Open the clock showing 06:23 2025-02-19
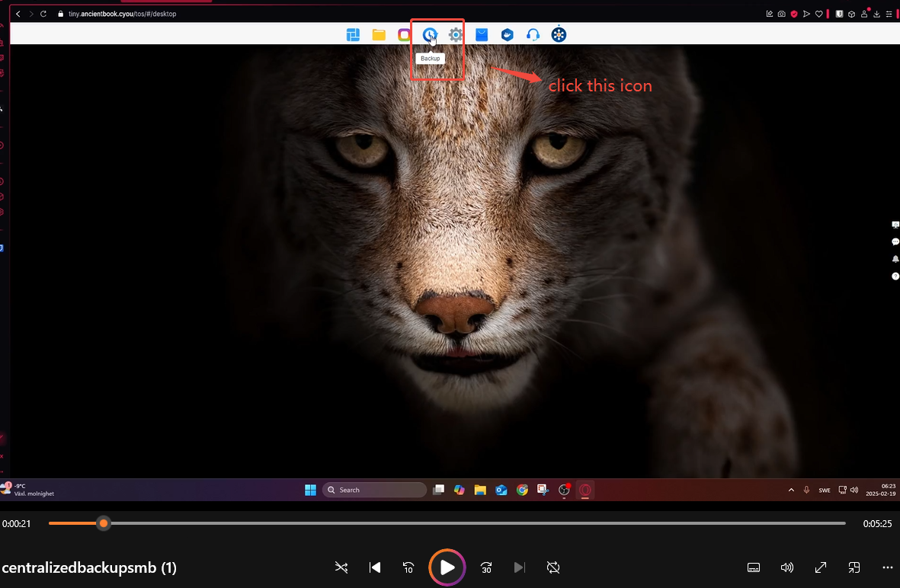 coord(880,490)
